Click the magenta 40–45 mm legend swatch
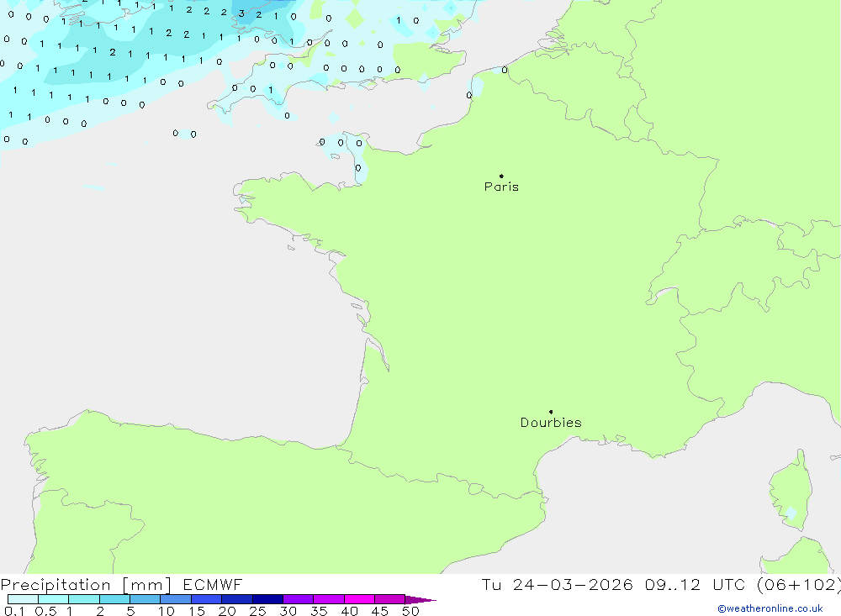Viewport: 841px width, 616px height. pos(359,599)
